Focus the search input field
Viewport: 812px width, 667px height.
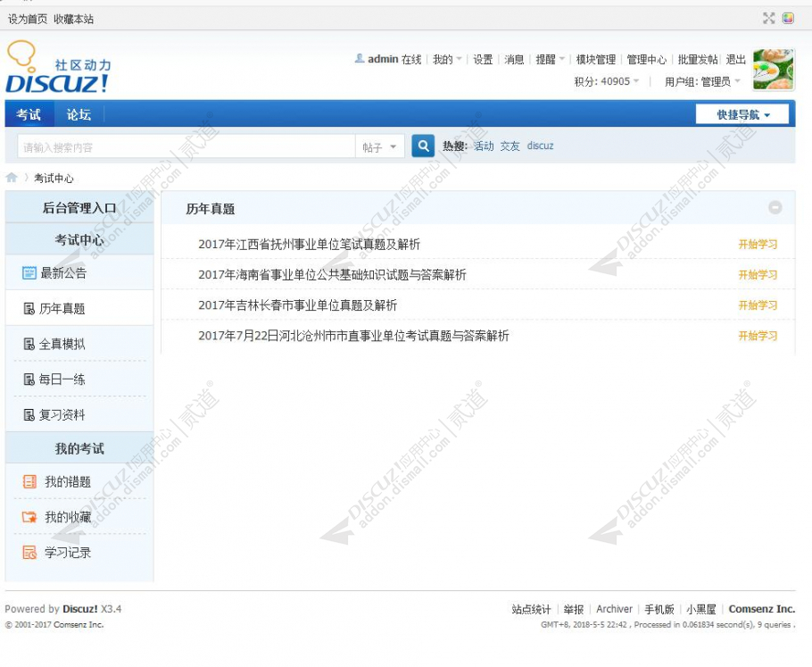pos(186,147)
